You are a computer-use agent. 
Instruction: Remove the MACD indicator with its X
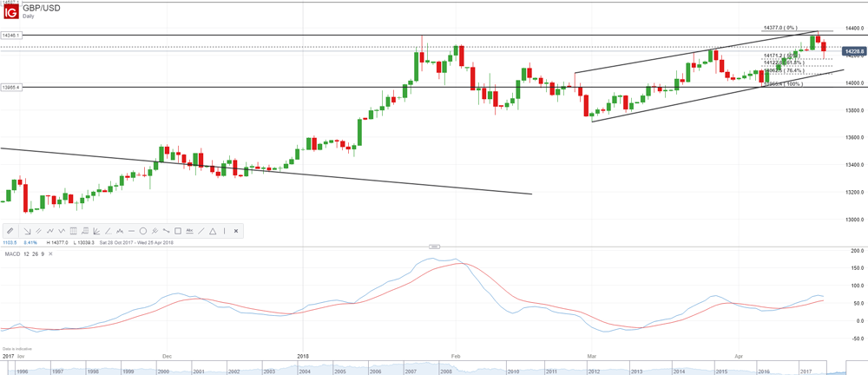tap(50, 253)
